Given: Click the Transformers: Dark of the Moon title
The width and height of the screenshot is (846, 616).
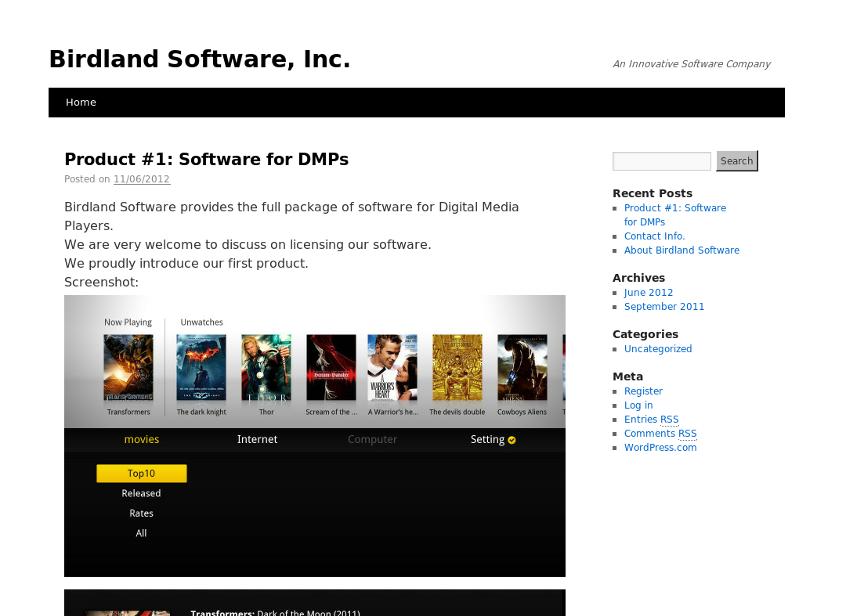Looking at the screenshot, I should pyautogui.click(x=275, y=613).
